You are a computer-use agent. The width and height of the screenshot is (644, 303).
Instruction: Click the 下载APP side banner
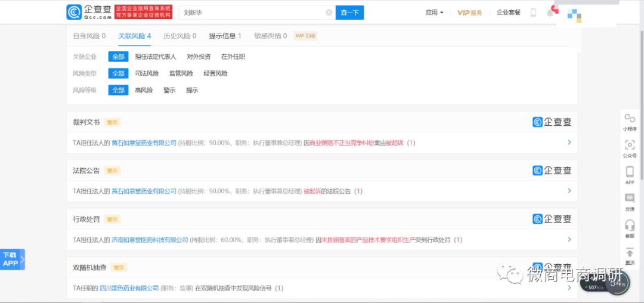pos(11,259)
